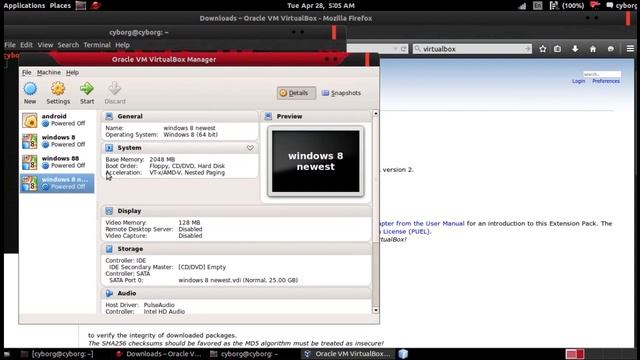The width and height of the screenshot is (640, 360).
Task: Open Machine menu in VirtualBox Manager
Action: click(x=49, y=72)
